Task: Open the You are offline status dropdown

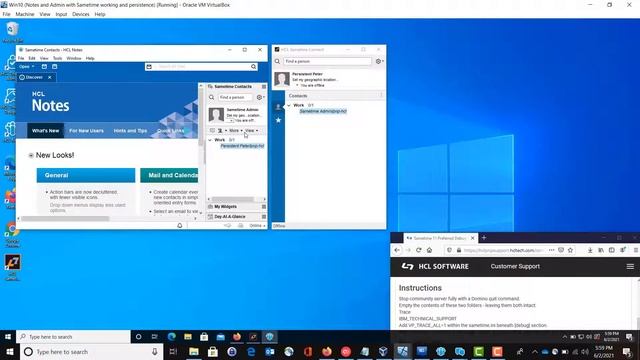Action: [x=297, y=85]
